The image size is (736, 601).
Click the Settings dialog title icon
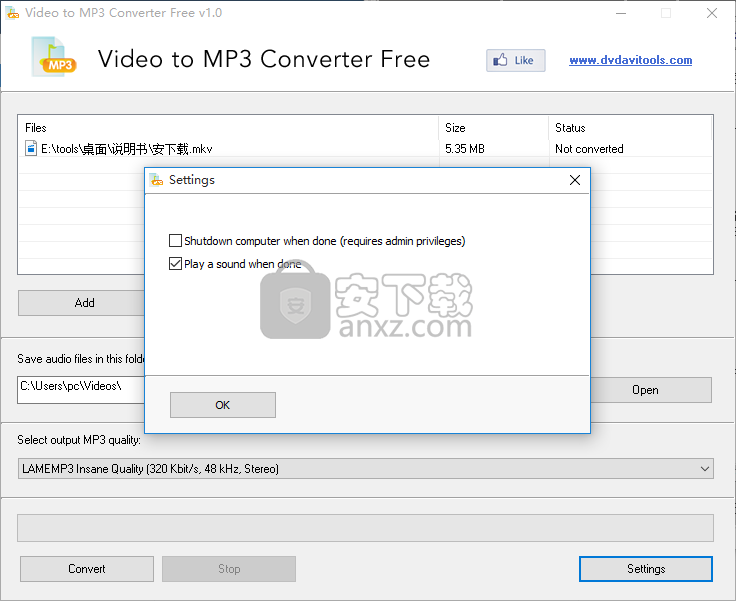pos(156,180)
